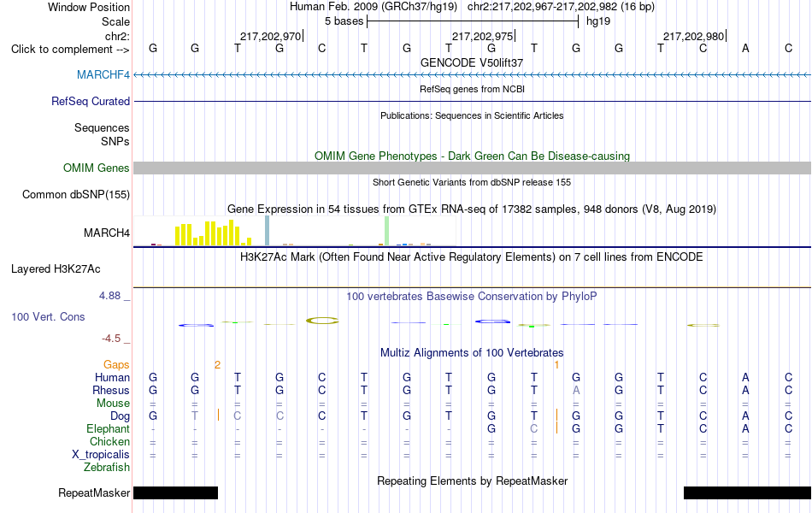
Task: Click the second RepeatMasker black block under C A C
Action: 747,492
